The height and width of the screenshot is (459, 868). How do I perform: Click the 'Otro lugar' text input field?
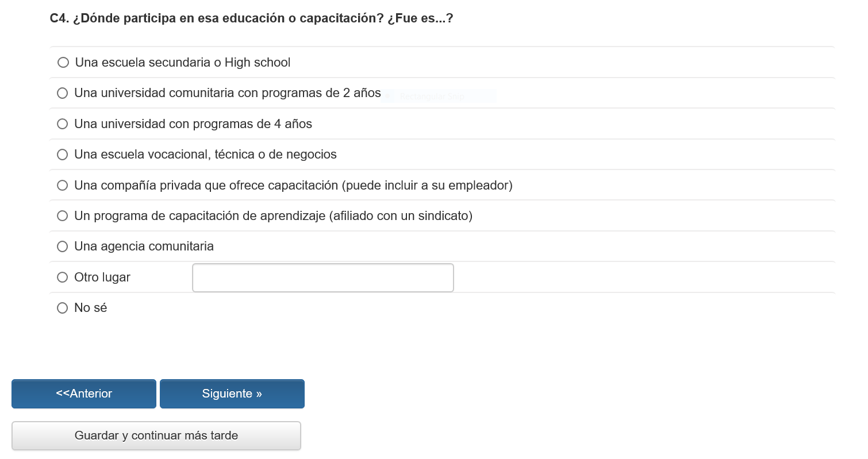click(x=322, y=277)
